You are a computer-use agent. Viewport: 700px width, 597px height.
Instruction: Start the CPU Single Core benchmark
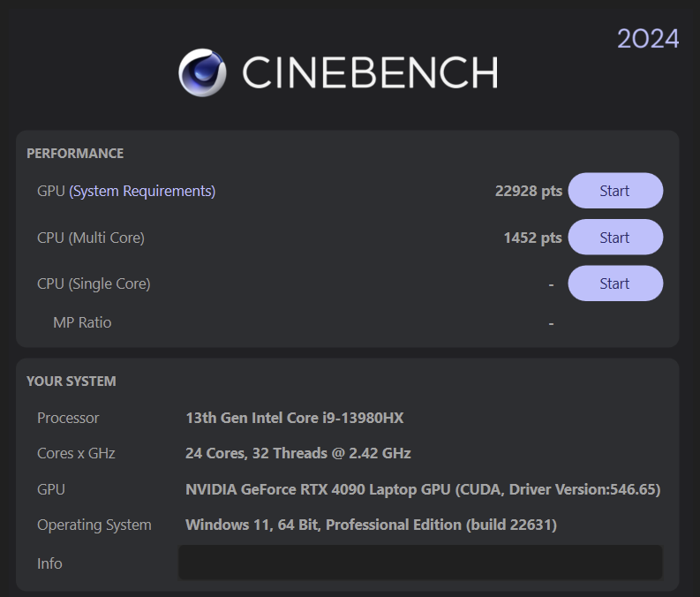tap(614, 283)
